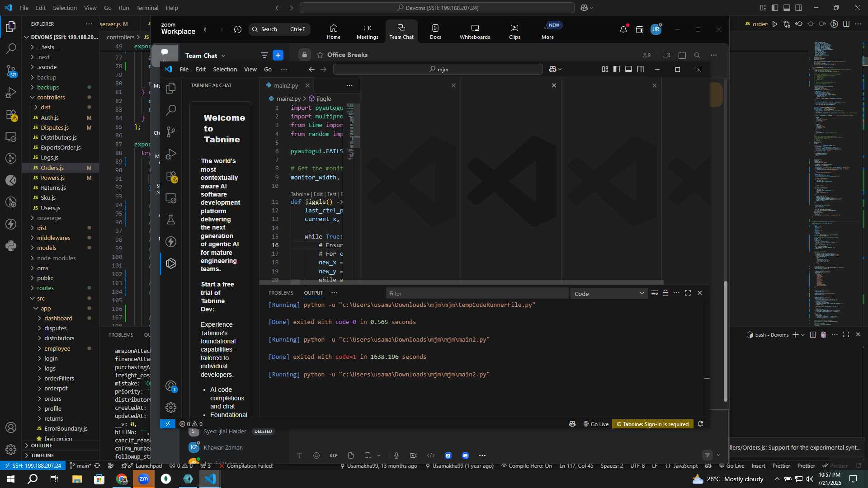The height and width of the screenshot is (488, 868).
Task: Open Accounts icon in front VS Code
Action: [171, 386]
